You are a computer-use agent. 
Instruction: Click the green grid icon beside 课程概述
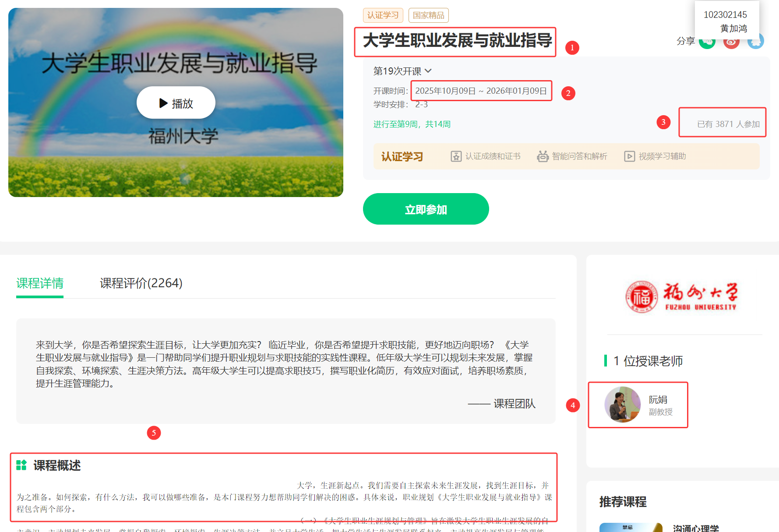21,465
